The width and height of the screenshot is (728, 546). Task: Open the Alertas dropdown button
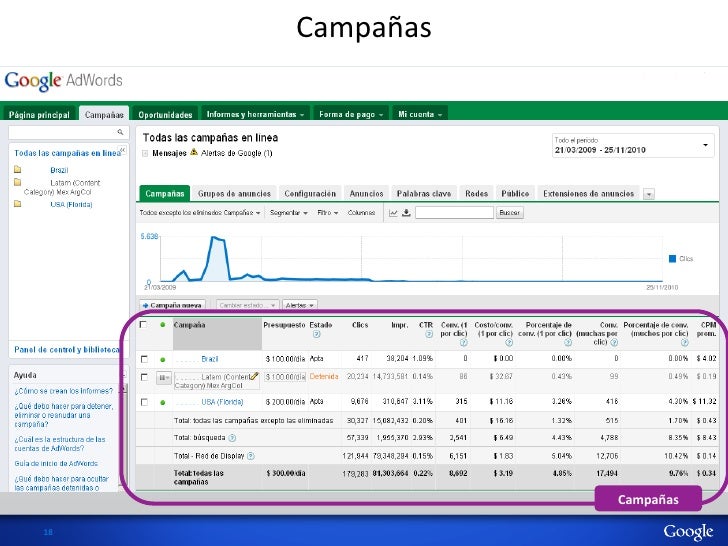299,305
